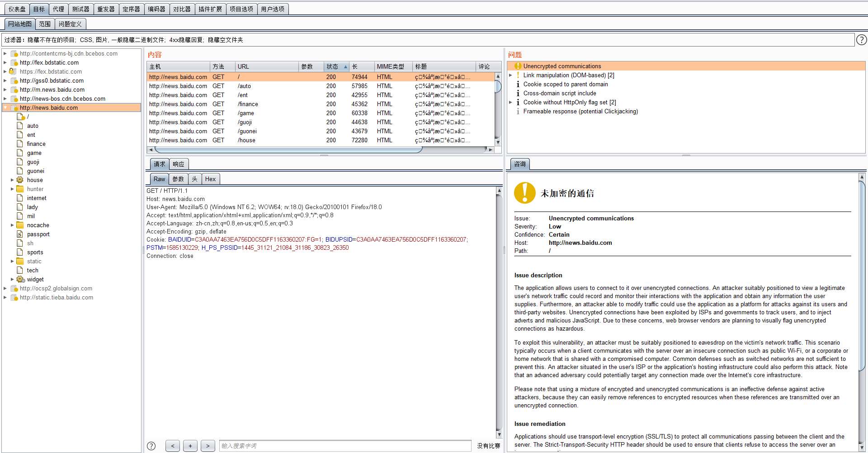Click the host icon for ocsp2.globalsign.com
Viewport: 868px width, 453px height.
14,288
